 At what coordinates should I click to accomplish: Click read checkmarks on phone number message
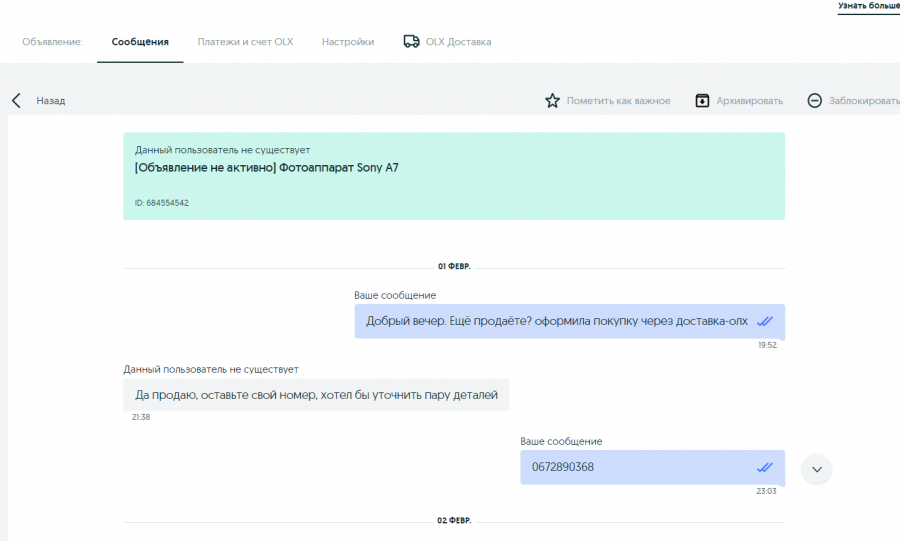coord(765,468)
